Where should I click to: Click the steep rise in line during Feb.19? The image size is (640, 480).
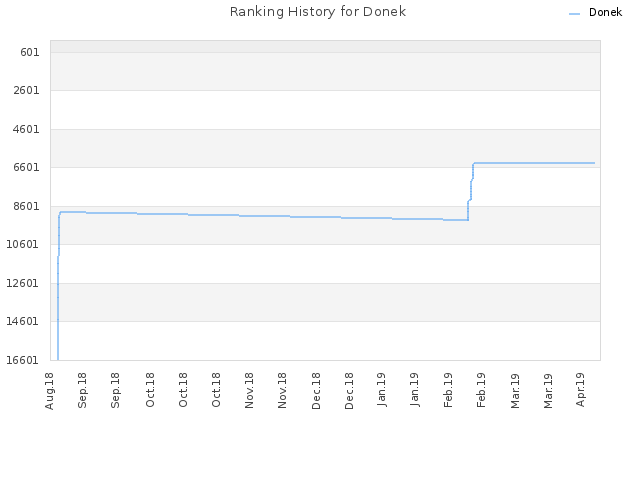coord(471,191)
